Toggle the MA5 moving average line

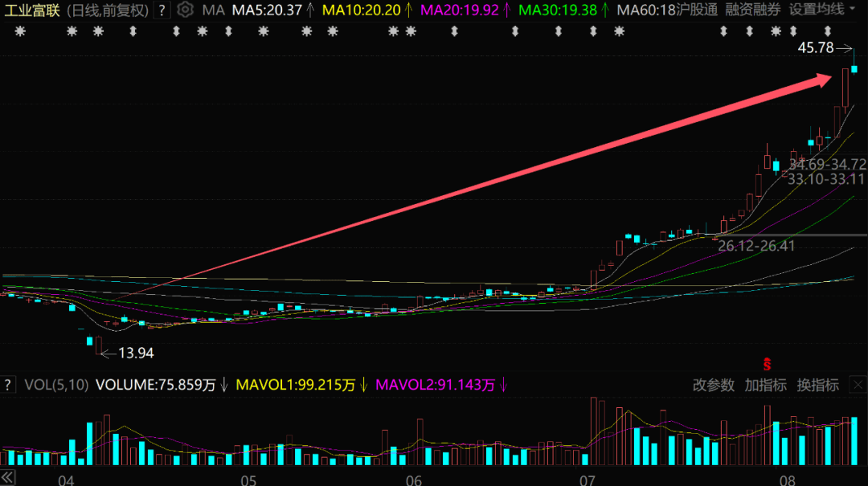(x=267, y=10)
